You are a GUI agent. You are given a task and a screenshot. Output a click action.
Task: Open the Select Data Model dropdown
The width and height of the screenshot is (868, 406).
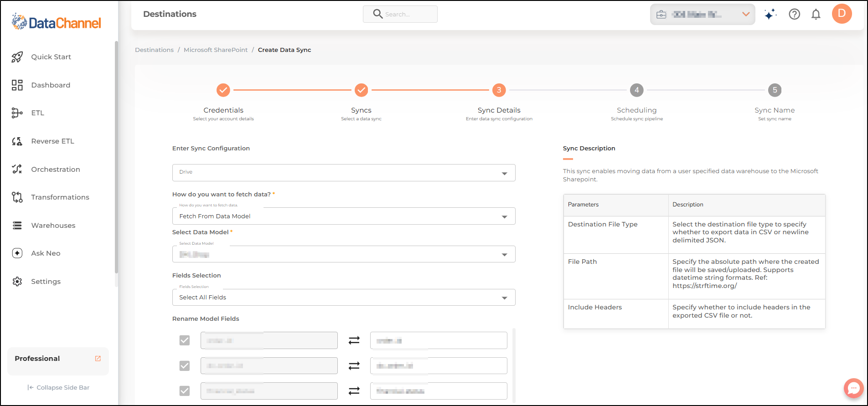[344, 254]
